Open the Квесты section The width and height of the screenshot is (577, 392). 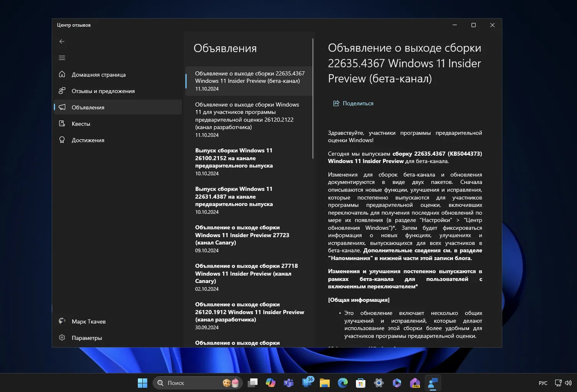pyautogui.click(x=118, y=124)
